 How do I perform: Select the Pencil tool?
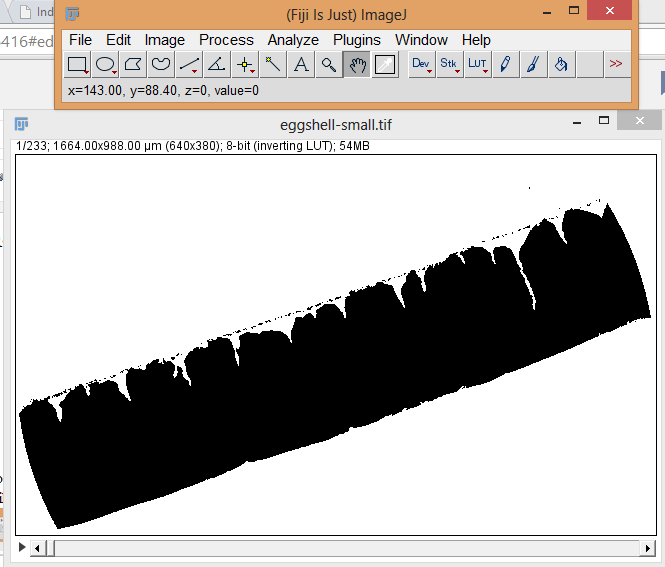(506, 64)
